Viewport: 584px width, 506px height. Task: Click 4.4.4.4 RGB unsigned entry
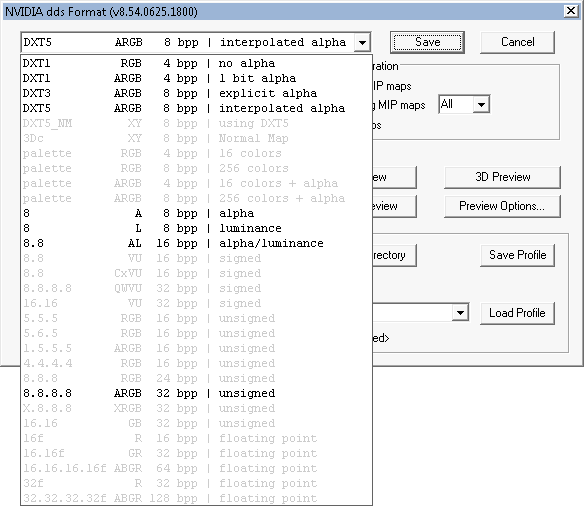point(197,363)
